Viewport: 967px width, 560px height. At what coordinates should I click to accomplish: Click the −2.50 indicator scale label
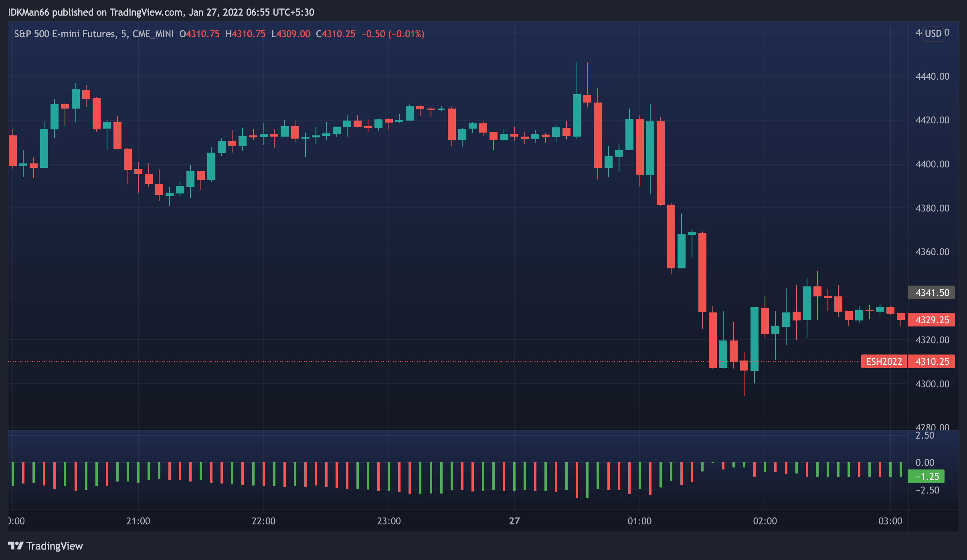(927, 490)
